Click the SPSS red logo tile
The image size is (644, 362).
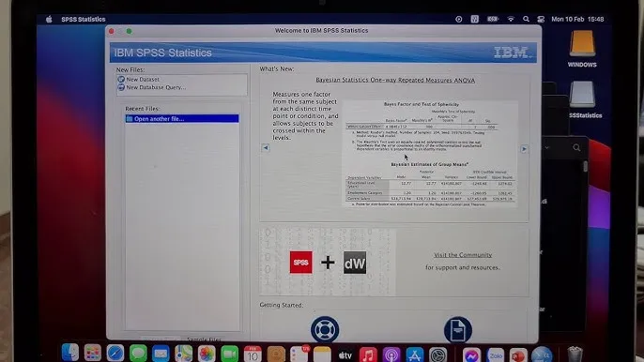pos(300,263)
